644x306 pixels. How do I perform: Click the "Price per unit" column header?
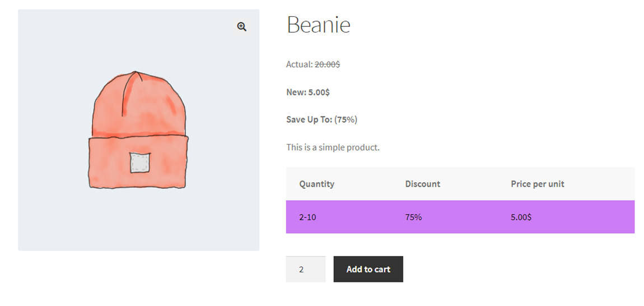click(x=537, y=184)
